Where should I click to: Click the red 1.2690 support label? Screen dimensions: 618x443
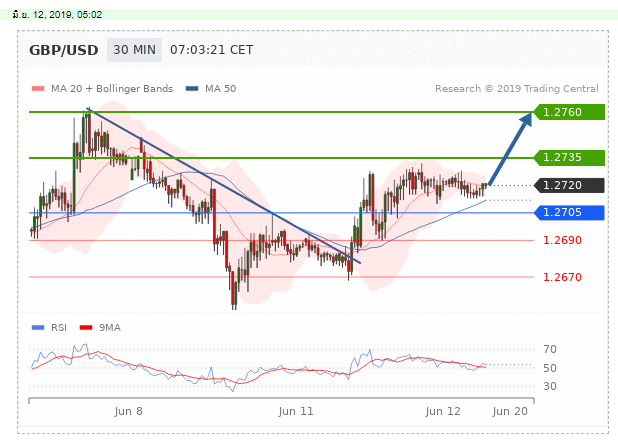point(562,240)
